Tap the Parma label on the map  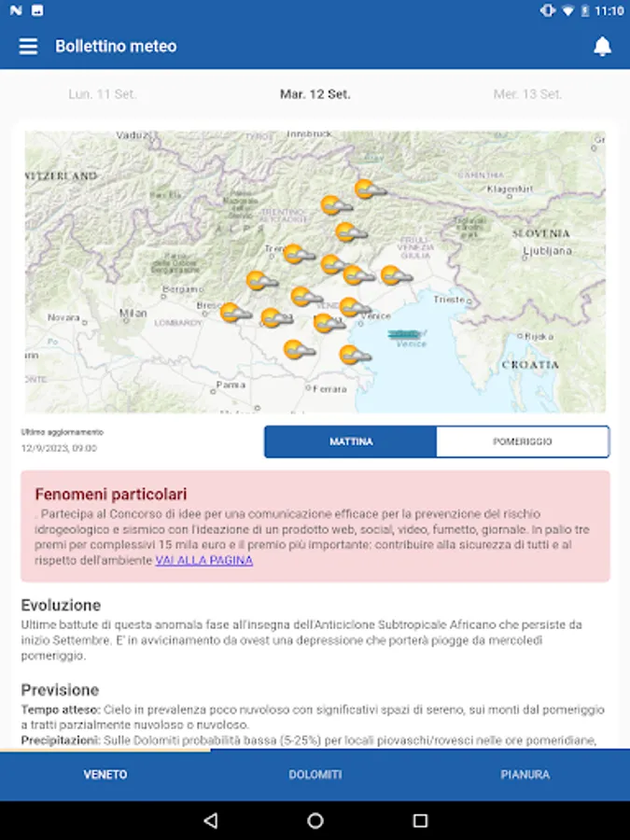tap(231, 385)
